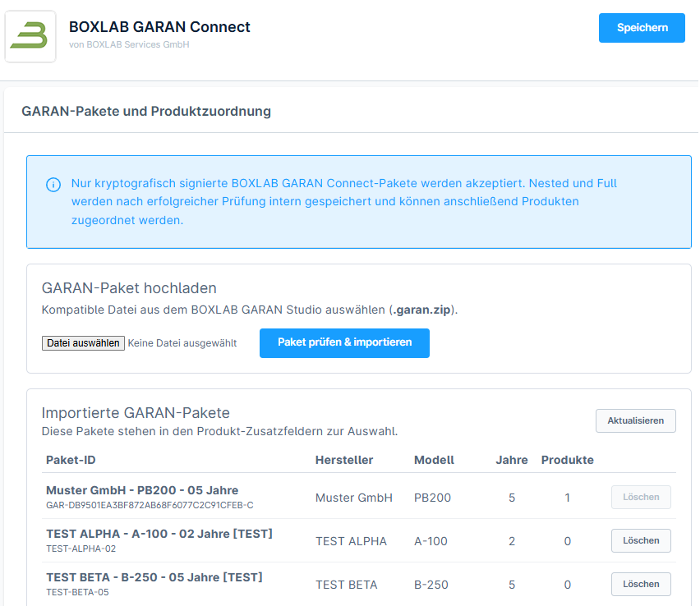Delete the TEST BETA package
Image resolution: width=700 pixels, height=606 pixels.
click(641, 584)
